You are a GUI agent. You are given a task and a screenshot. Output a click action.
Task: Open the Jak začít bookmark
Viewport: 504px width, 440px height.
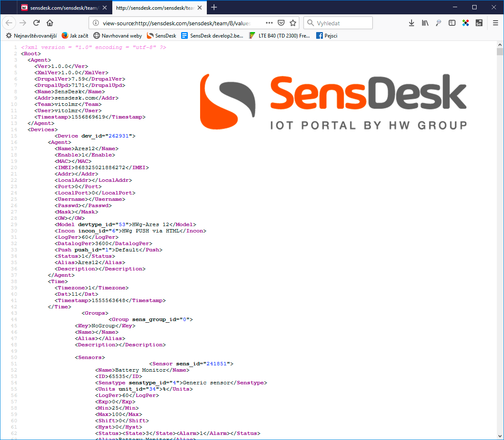75,36
